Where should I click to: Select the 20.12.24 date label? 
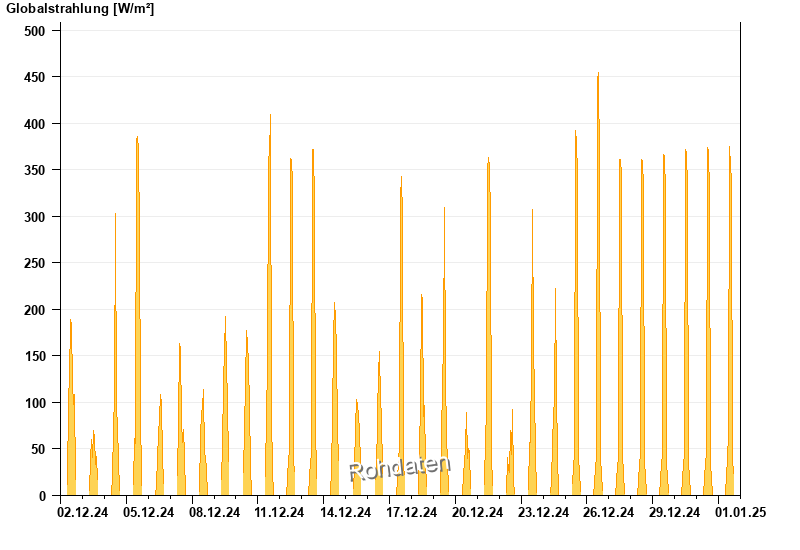point(477,512)
